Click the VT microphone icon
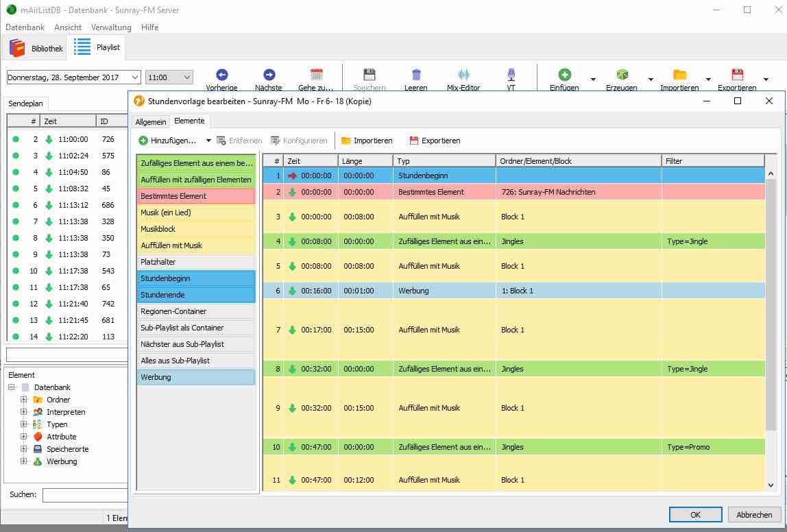 [x=511, y=75]
